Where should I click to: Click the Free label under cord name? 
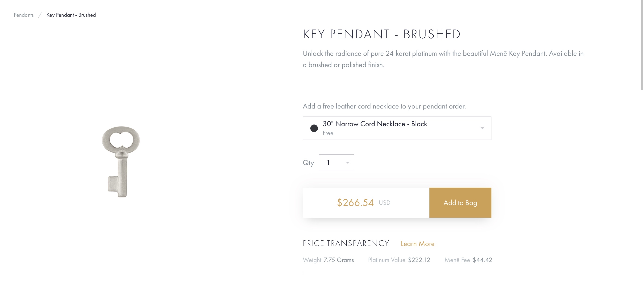328,133
